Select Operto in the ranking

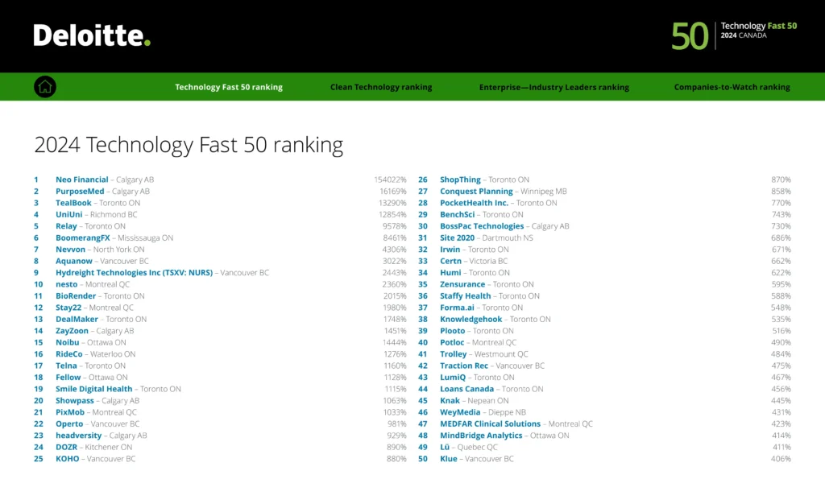coord(69,423)
